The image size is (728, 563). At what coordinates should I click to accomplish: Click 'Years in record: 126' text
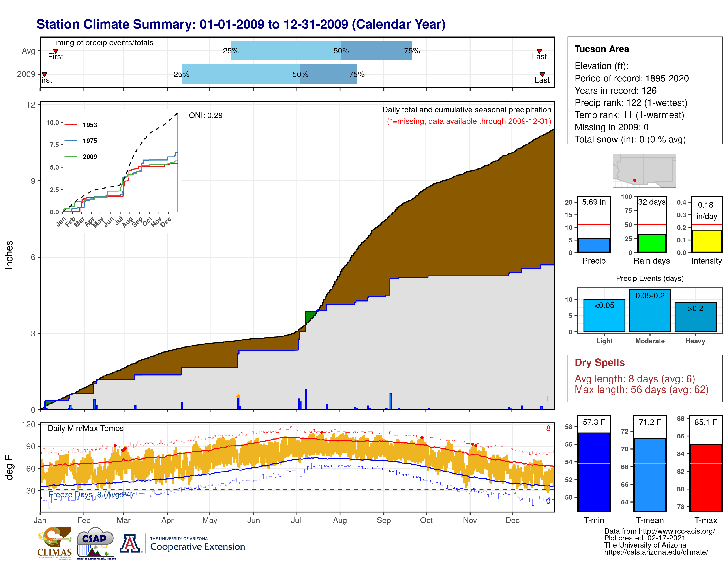pyautogui.click(x=616, y=90)
